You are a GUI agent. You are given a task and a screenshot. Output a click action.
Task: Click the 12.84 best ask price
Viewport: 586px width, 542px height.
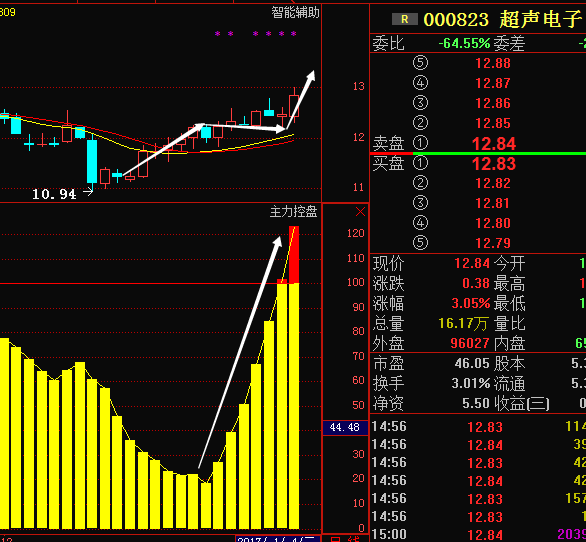[494, 144]
